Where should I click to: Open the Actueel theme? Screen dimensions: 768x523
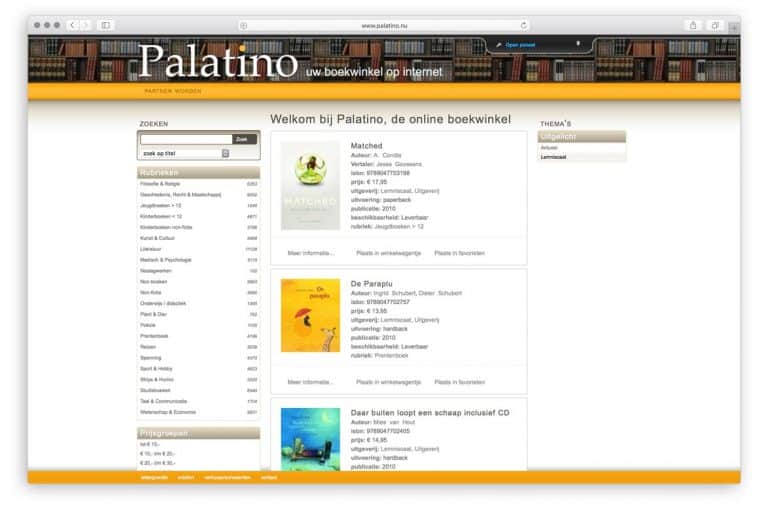(549, 147)
